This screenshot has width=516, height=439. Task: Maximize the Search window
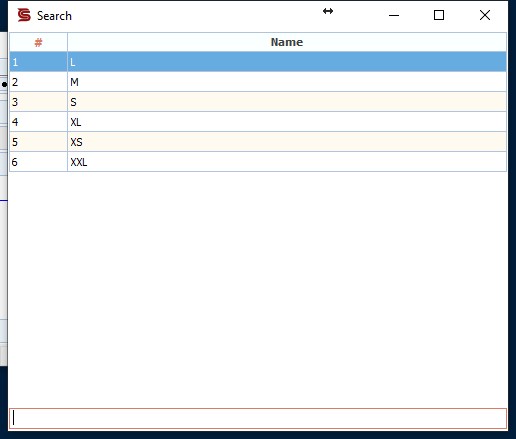(x=439, y=15)
